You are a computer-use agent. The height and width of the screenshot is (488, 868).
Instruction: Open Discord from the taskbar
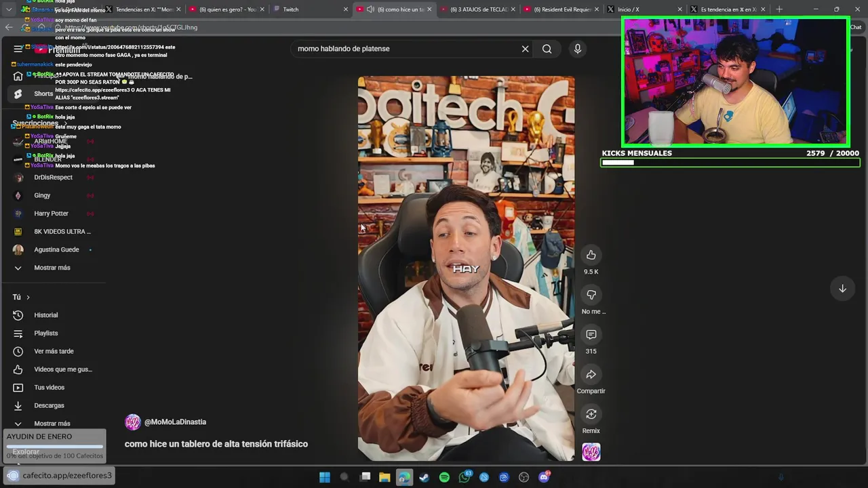coord(544,477)
